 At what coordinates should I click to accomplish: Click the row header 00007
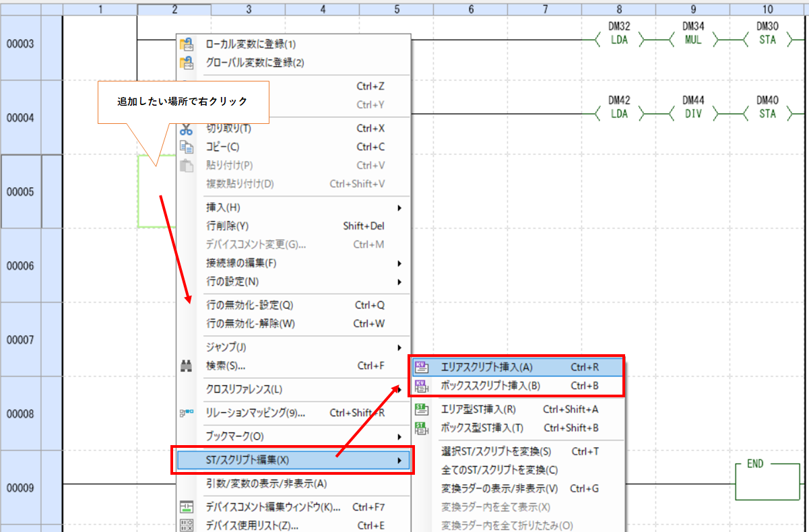click(x=20, y=340)
